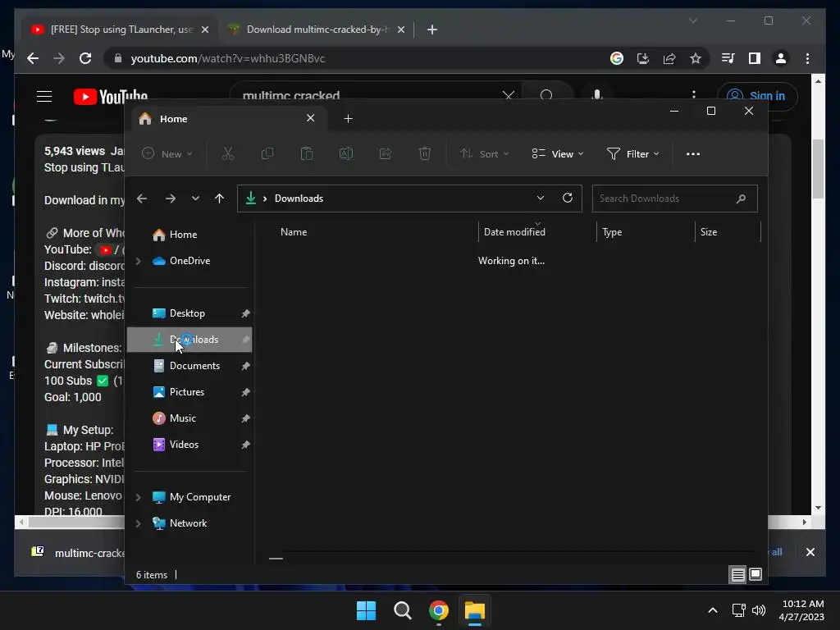Expand the My Computer tree node
840x630 pixels.
(138, 497)
